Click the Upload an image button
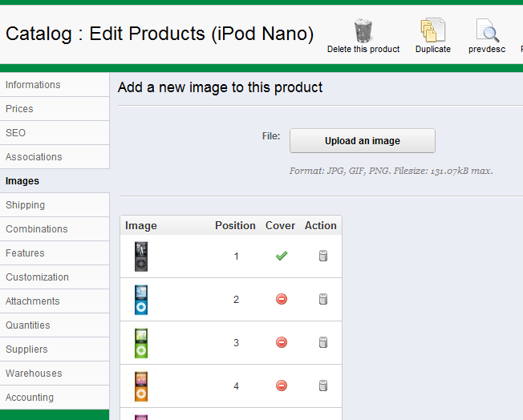Viewport: 523px width, 420px height. click(x=362, y=141)
